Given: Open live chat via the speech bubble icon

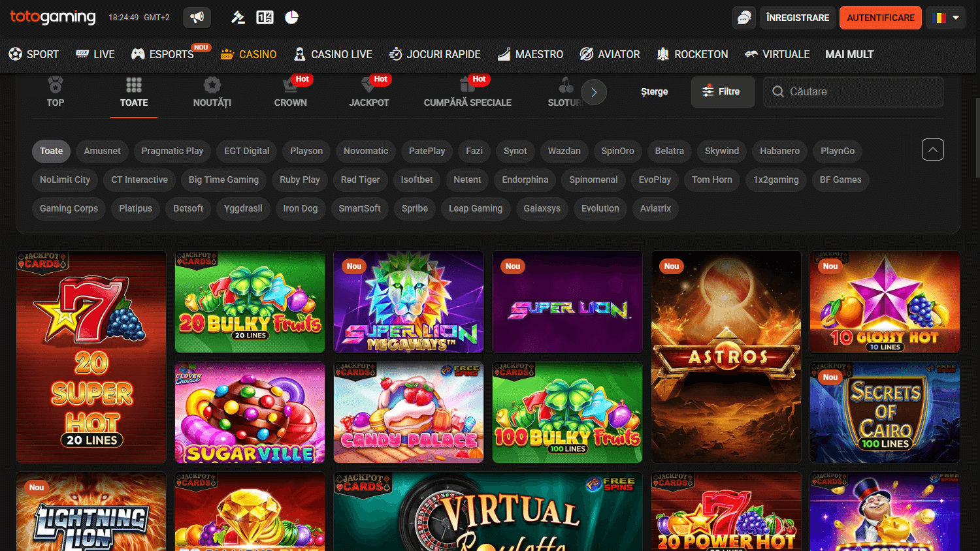Looking at the screenshot, I should 743,17.
